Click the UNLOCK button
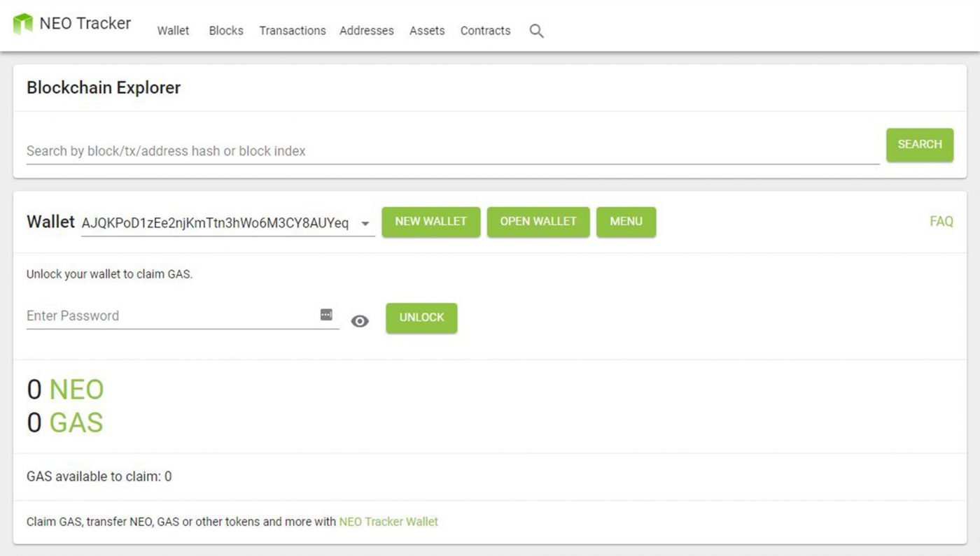This screenshot has width=980, height=556. pos(421,318)
